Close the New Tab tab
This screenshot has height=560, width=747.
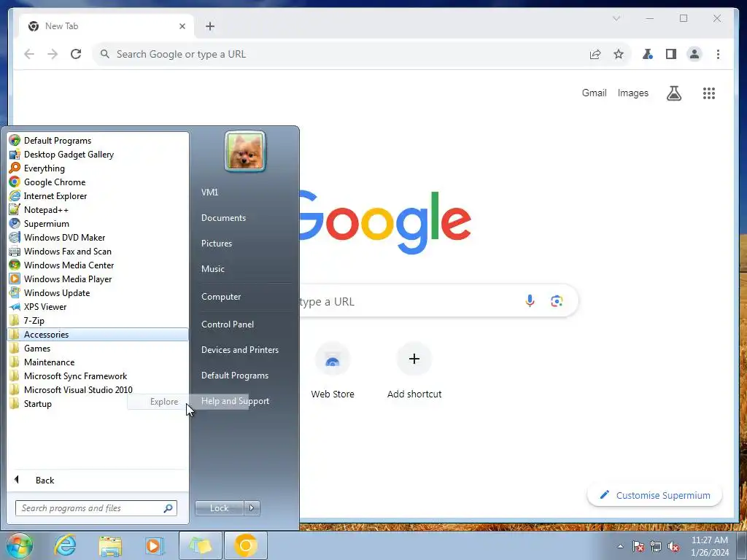tap(182, 26)
